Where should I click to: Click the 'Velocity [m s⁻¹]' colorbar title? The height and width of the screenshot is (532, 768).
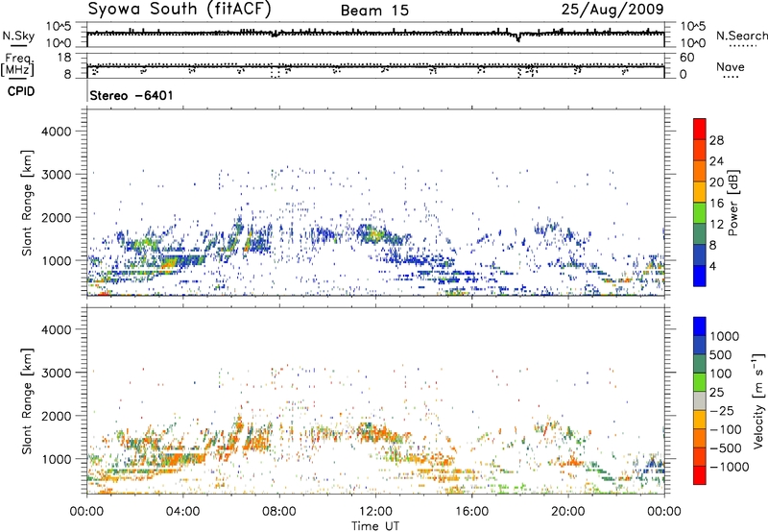click(x=757, y=400)
